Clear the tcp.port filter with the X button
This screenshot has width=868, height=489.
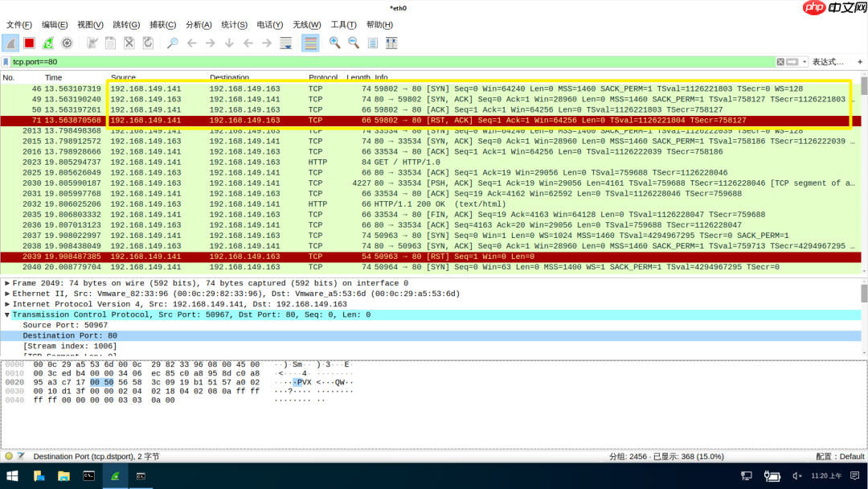(780, 61)
